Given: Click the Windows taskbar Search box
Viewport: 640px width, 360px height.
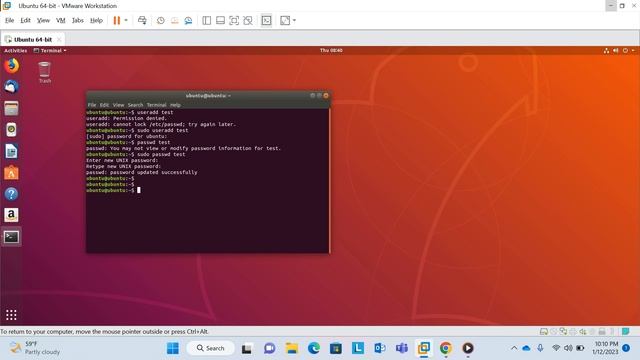Looking at the screenshot, I should [x=211, y=348].
